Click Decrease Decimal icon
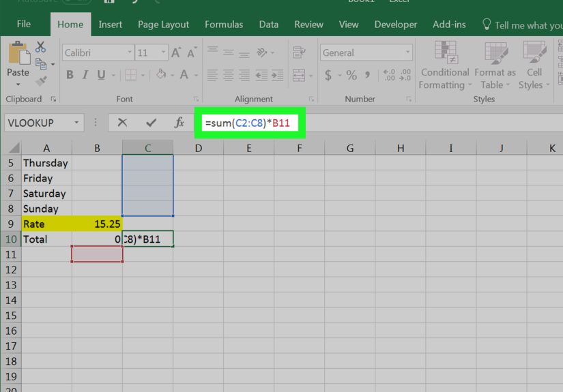Screen dimensions: 563x392 click(405, 75)
